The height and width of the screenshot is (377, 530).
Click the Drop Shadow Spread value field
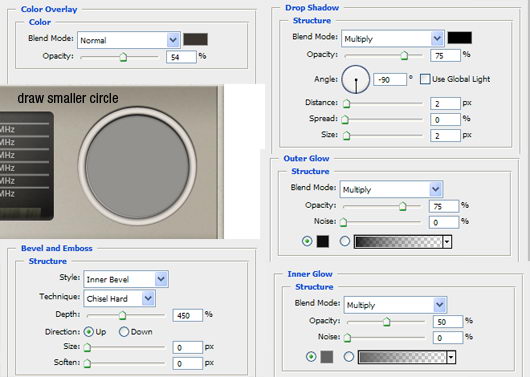(x=445, y=120)
